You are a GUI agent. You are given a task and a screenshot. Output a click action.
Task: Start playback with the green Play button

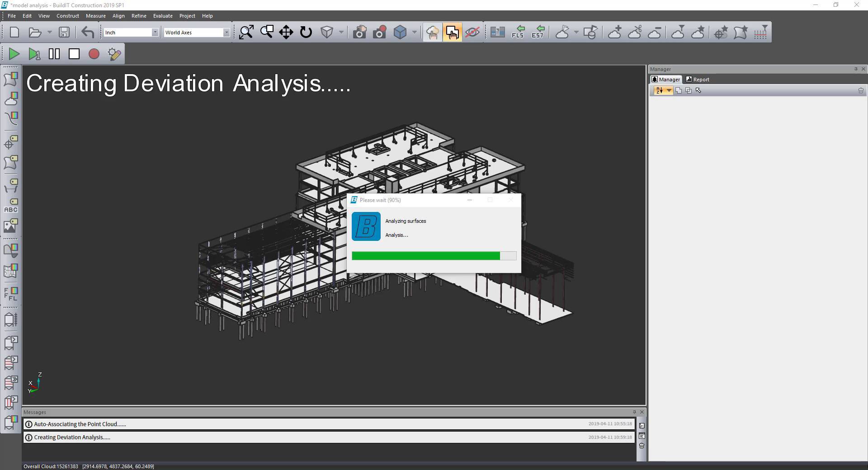click(x=14, y=54)
